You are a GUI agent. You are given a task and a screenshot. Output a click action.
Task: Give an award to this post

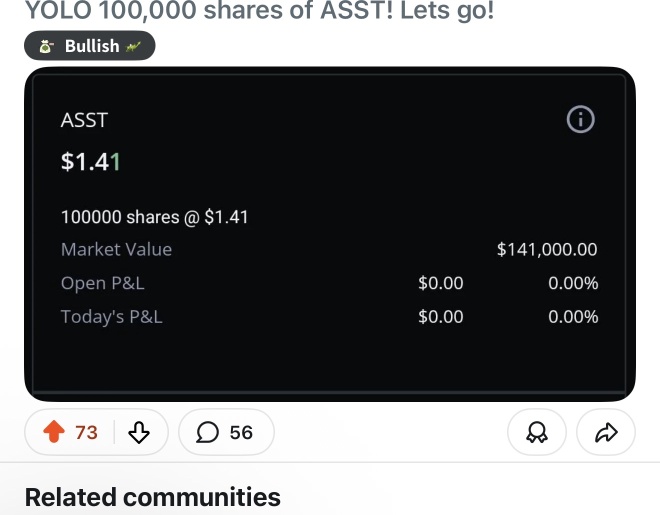[535, 432]
